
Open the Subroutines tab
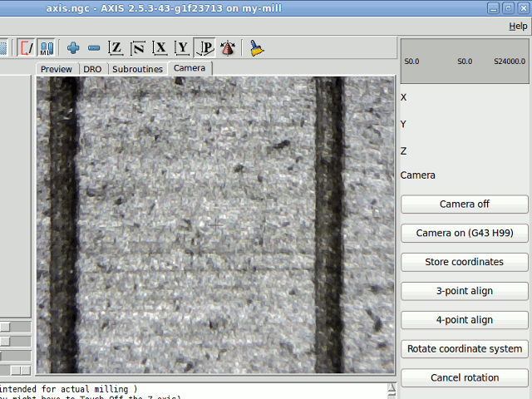(x=137, y=69)
